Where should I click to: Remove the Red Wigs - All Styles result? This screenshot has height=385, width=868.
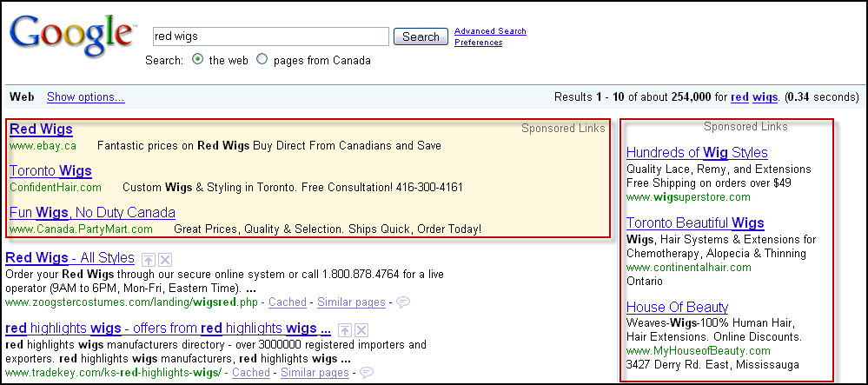tap(166, 259)
